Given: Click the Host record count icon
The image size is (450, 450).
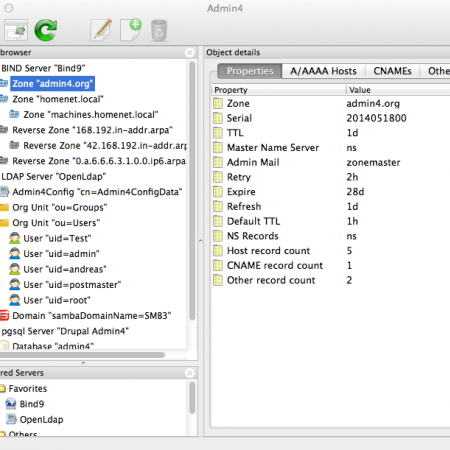Looking at the screenshot, I should click(x=218, y=251).
